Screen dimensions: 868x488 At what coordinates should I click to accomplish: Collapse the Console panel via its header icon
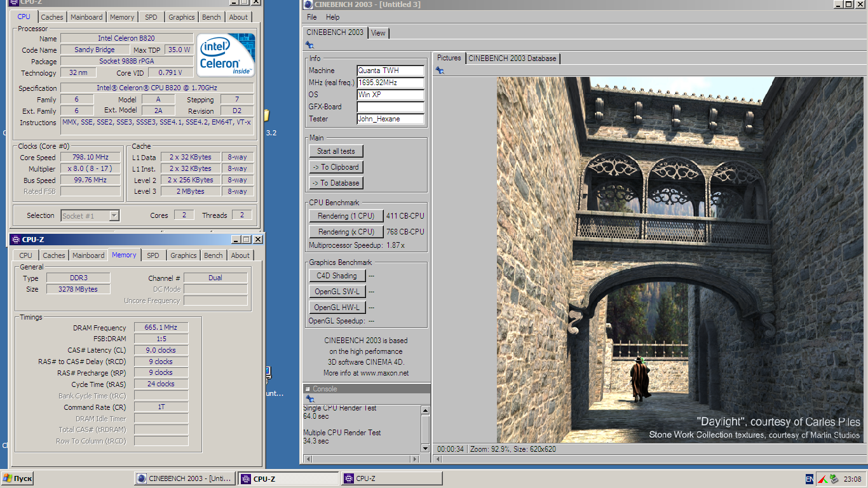point(308,389)
